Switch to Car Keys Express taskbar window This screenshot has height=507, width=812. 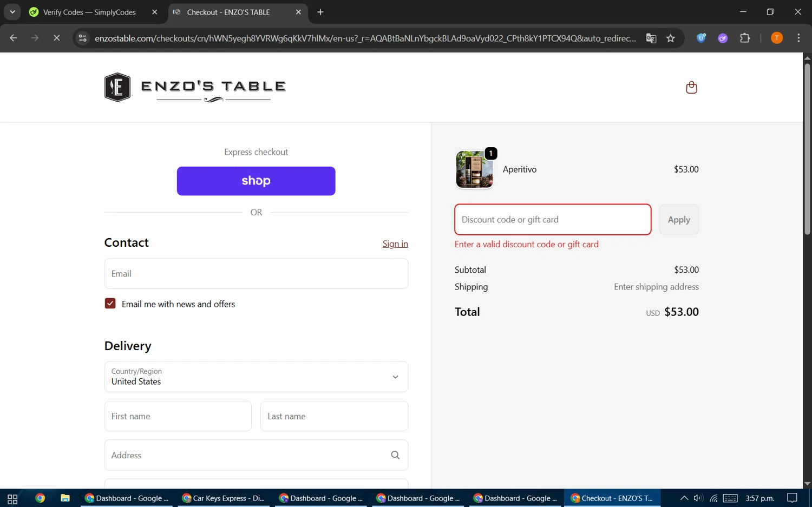point(224,498)
